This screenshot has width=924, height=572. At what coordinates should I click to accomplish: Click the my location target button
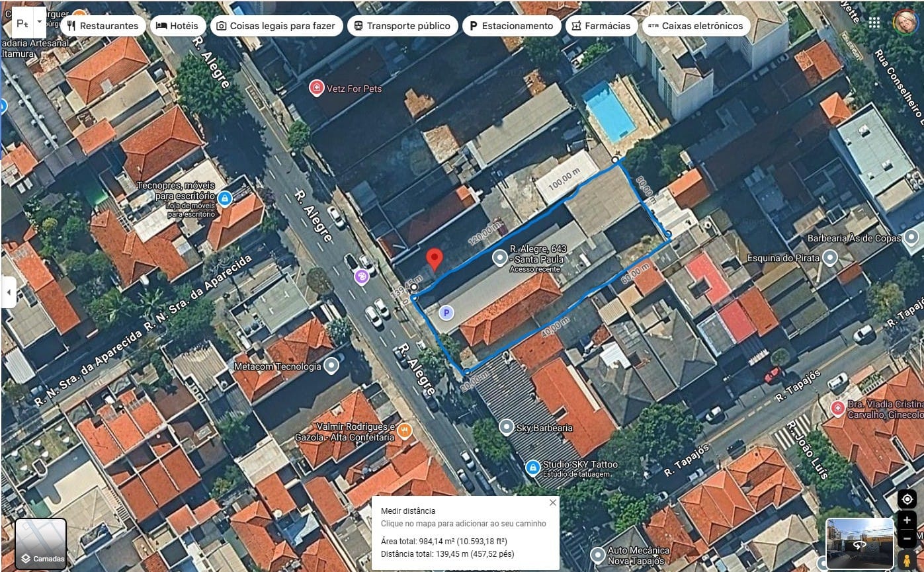[x=907, y=499]
